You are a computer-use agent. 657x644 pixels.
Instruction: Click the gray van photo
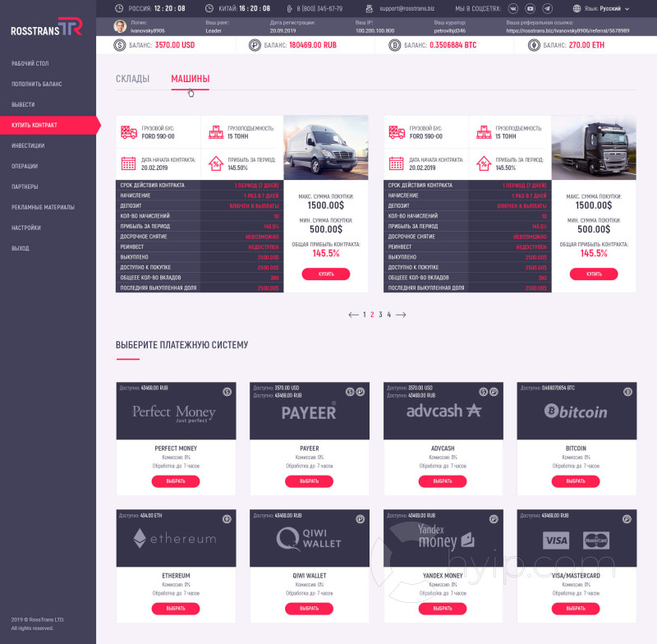click(x=326, y=148)
